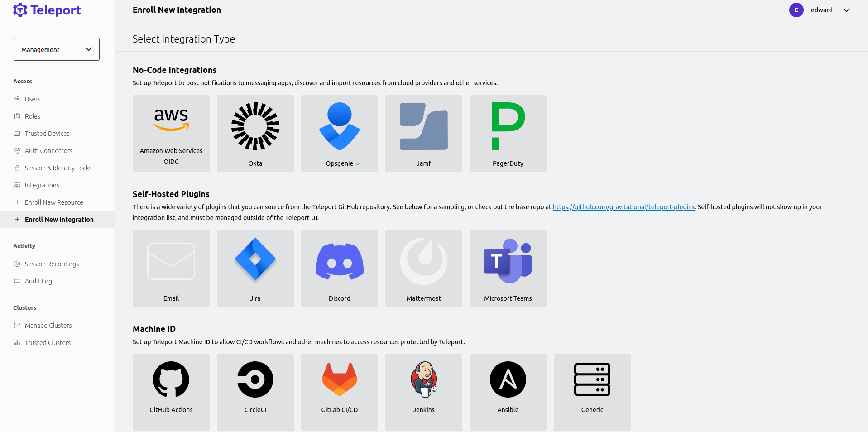Select the Discord self-hosted plugin

point(339,268)
